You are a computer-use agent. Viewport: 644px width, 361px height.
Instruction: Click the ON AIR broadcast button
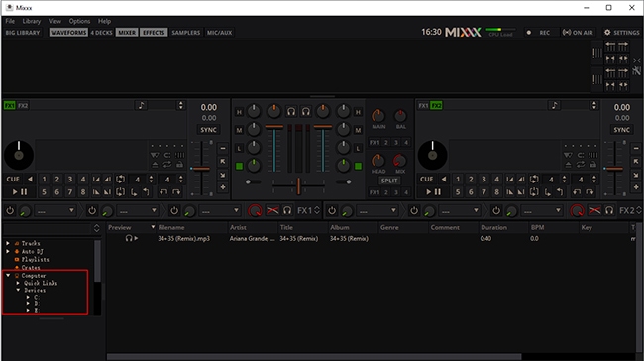pos(578,33)
